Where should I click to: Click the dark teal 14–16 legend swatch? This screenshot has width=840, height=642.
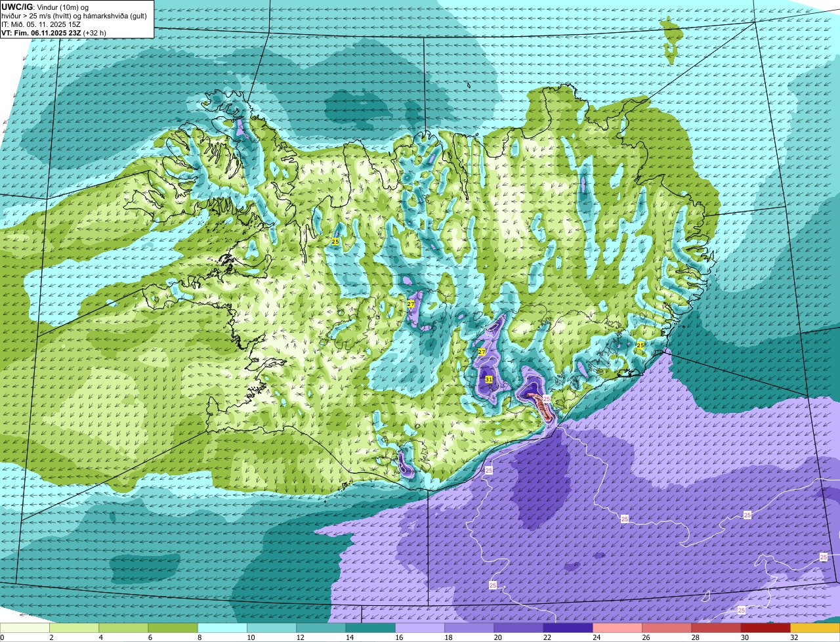(x=370, y=628)
